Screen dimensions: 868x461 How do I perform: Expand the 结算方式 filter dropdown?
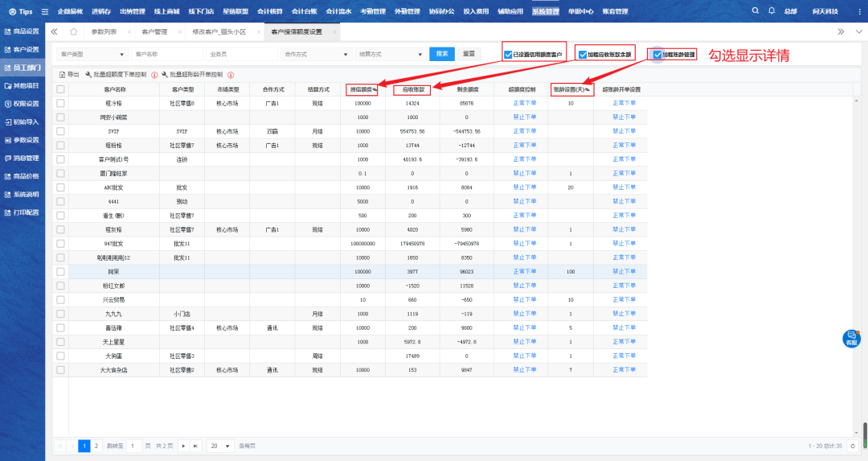(390, 54)
